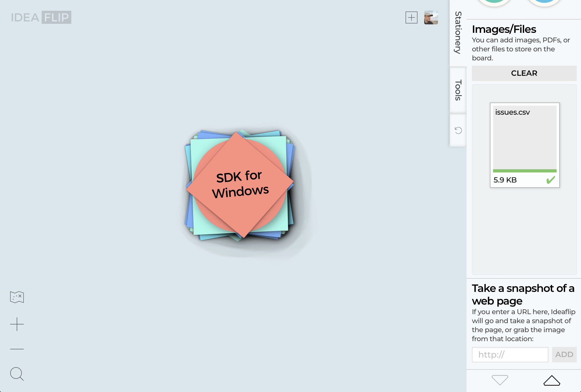
Task: Open the add board plus icon
Action: 411,17
